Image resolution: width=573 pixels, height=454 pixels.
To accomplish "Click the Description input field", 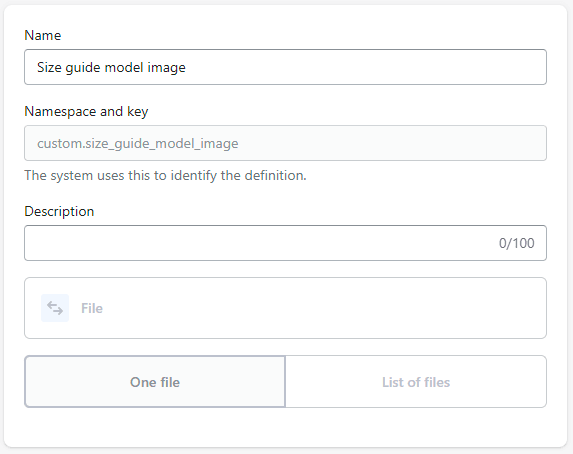I will click(x=285, y=243).
